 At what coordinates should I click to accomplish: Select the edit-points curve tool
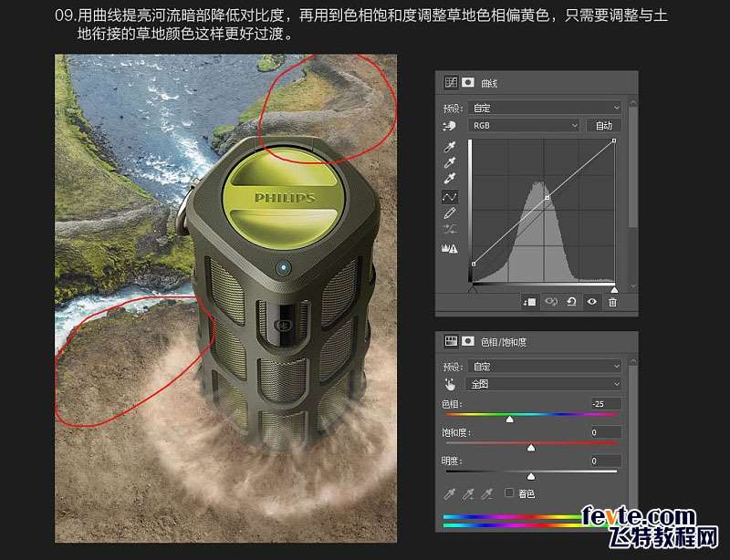449,197
